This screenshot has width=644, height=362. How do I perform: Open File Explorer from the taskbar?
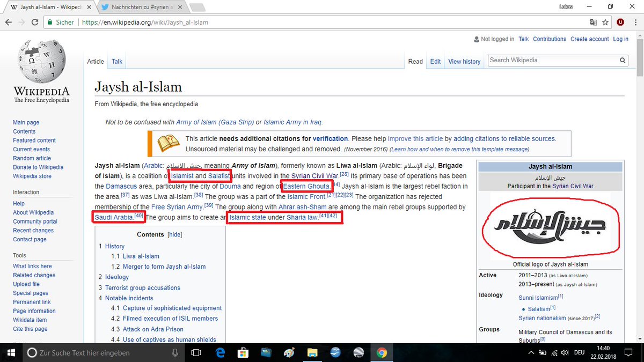point(312,352)
